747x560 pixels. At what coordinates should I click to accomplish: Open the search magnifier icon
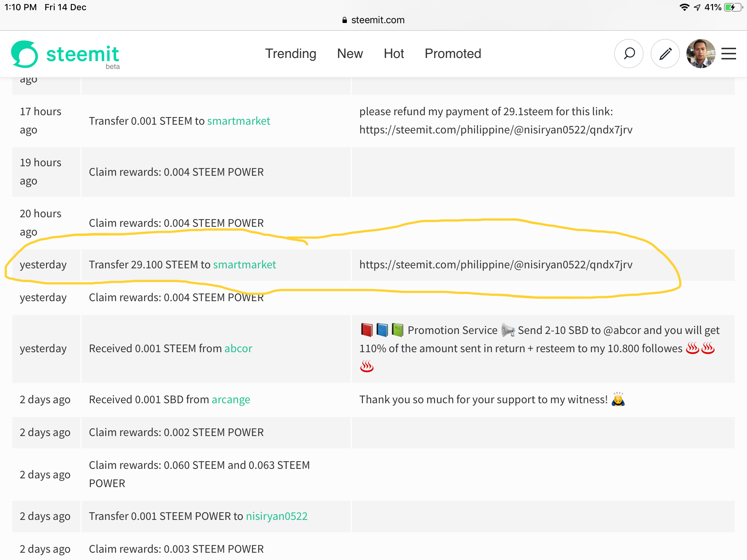tap(629, 54)
